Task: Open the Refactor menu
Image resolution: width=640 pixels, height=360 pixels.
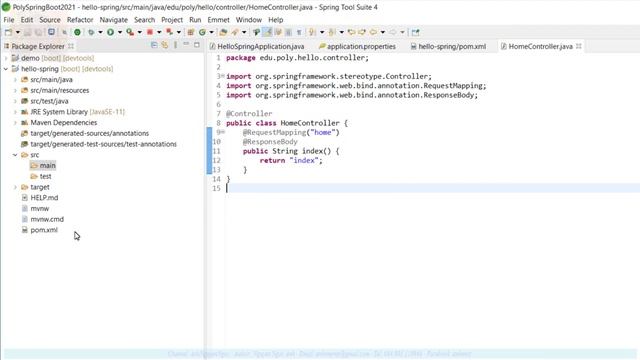Action: tap(80, 20)
